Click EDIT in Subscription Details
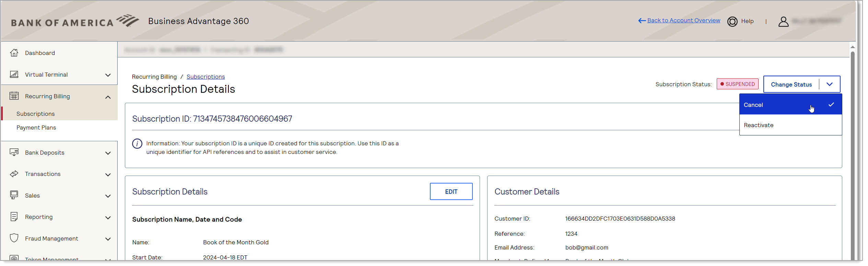Image resolution: width=868 pixels, height=266 pixels. coord(451,191)
